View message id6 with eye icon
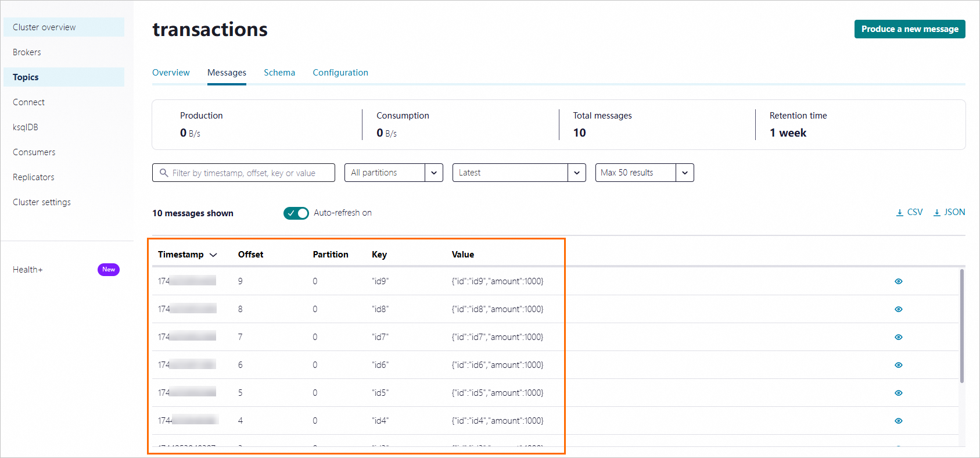980x458 pixels. [x=899, y=365]
